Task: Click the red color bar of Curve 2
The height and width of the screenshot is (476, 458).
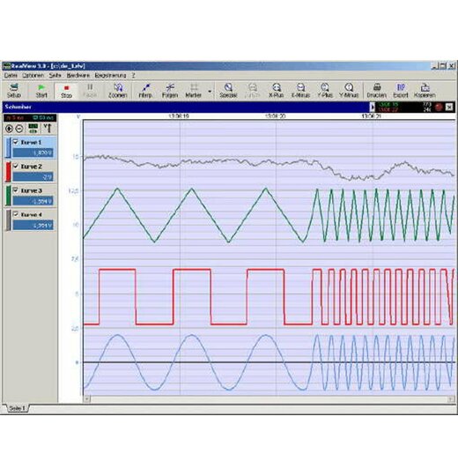Action: coord(8,172)
